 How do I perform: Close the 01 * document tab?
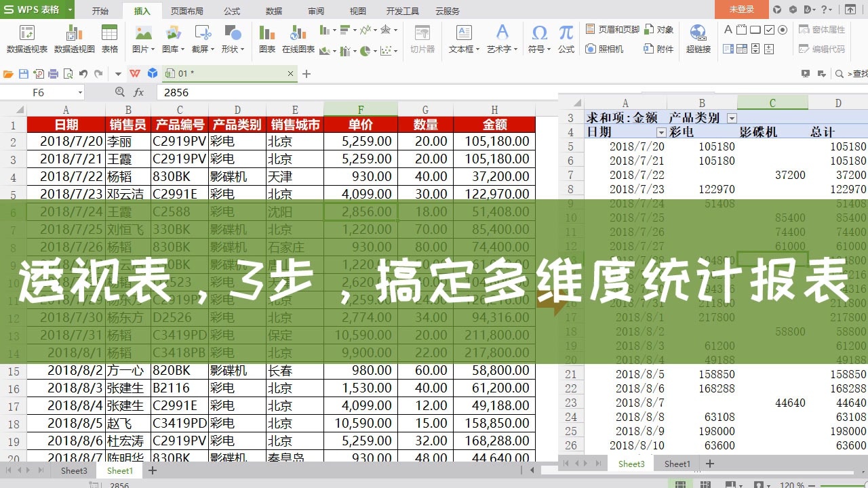291,74
